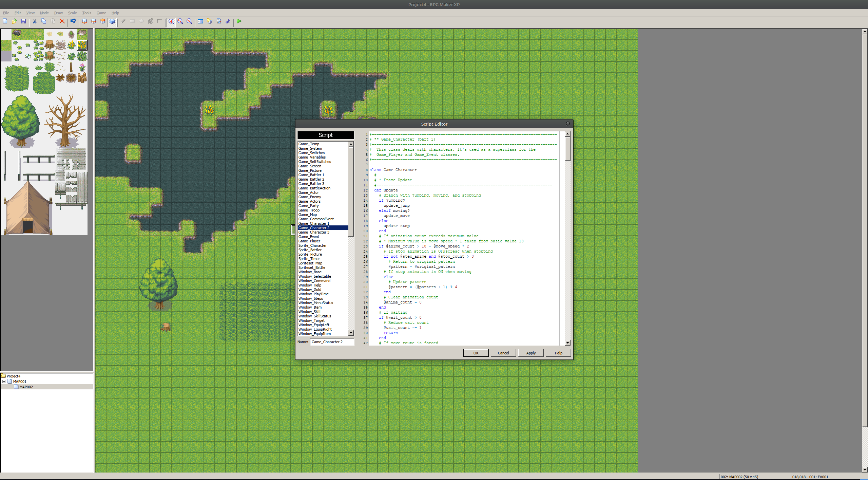Open the Game menu
Viewport: 868px width, 480px height.
[x=101, y=13]
